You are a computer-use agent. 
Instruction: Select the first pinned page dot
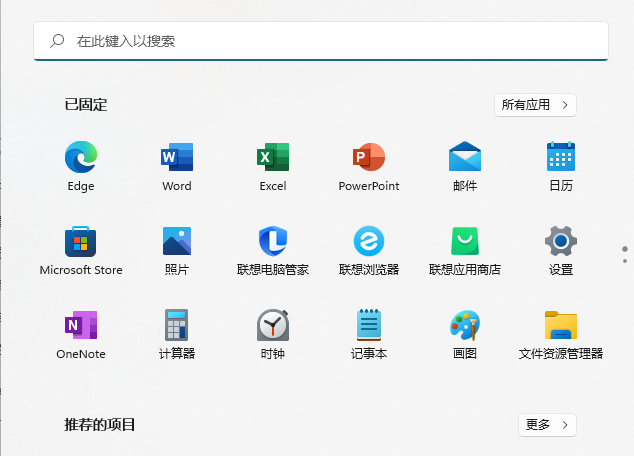(x=625, y=249)
